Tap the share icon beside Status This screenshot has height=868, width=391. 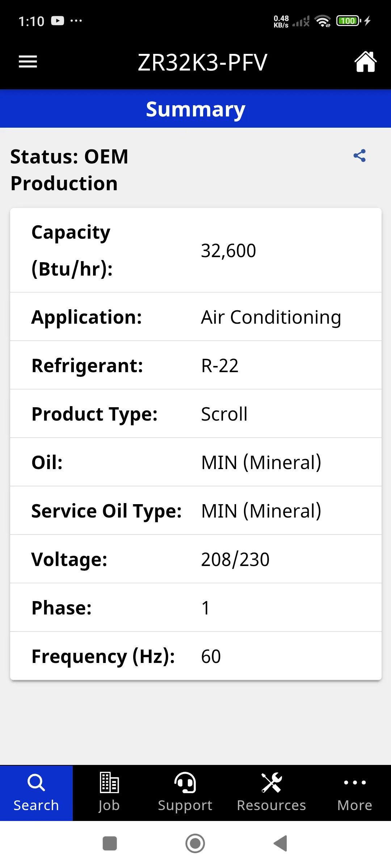[360, 156]
